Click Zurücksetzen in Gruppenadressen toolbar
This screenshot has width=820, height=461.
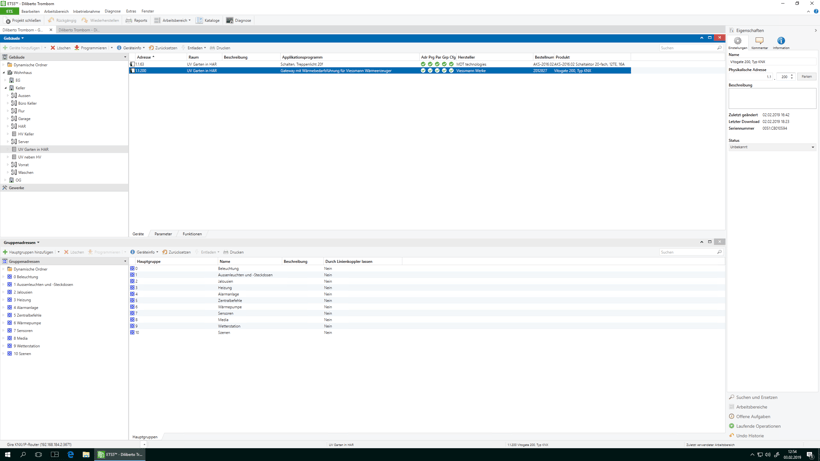point(176,252)
